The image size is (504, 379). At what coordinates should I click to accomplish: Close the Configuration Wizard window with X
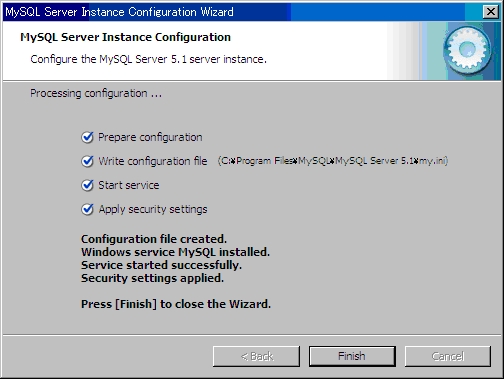click(491, 12)
